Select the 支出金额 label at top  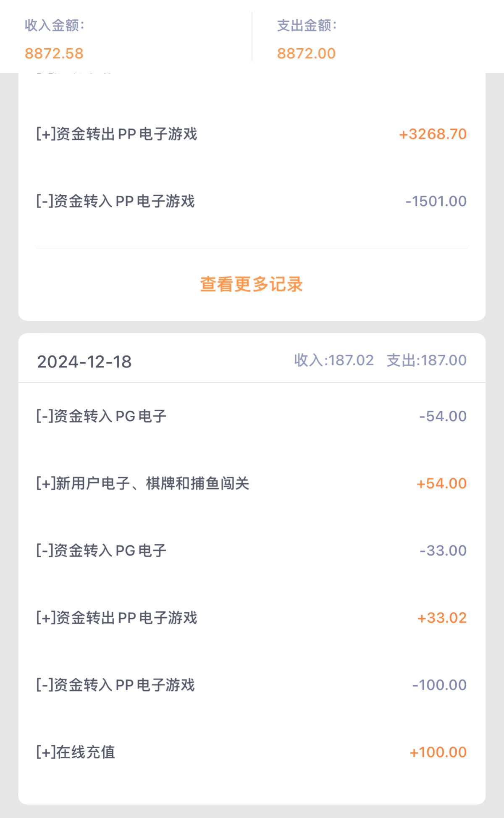coord(307,26)
